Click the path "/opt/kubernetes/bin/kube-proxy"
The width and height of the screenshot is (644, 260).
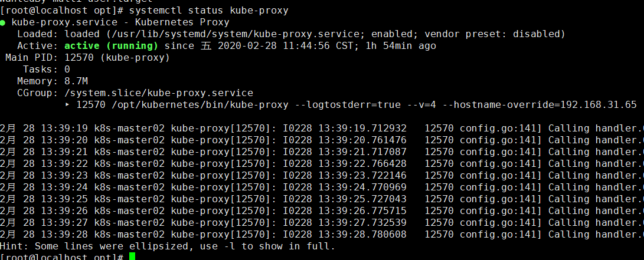point(200,105)
